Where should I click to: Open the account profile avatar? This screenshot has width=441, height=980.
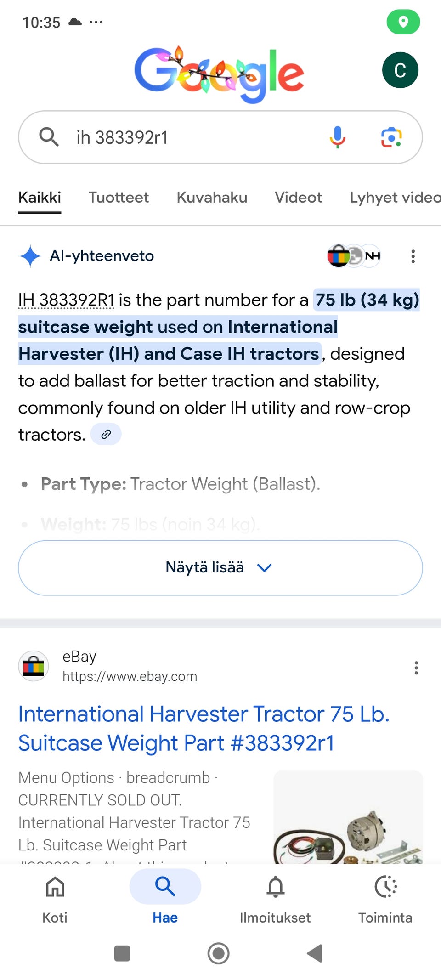click(400, 70)
